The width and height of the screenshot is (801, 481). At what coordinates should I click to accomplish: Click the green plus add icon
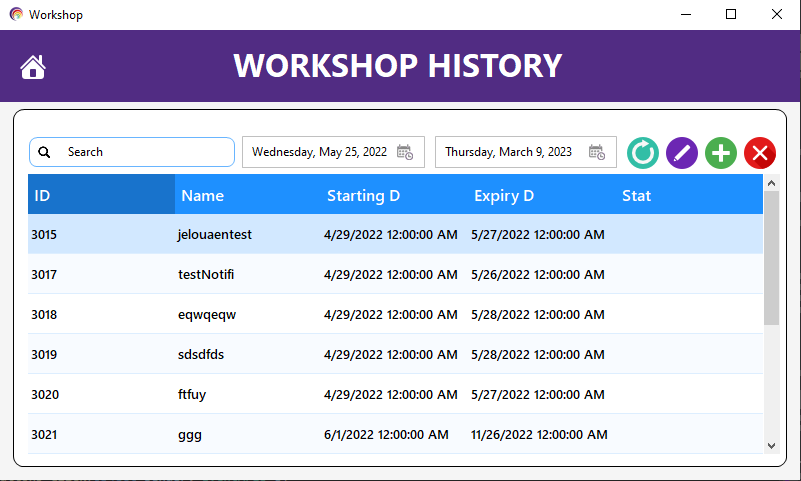[721, 153]
